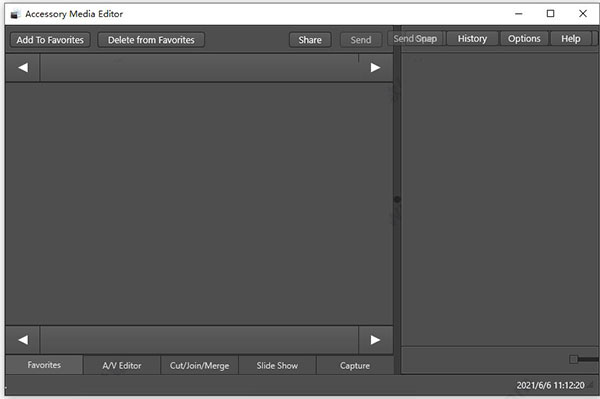The height and width of the screenshot is (399, 600).
Task: Open the Help menu
Action: (571, 39)
